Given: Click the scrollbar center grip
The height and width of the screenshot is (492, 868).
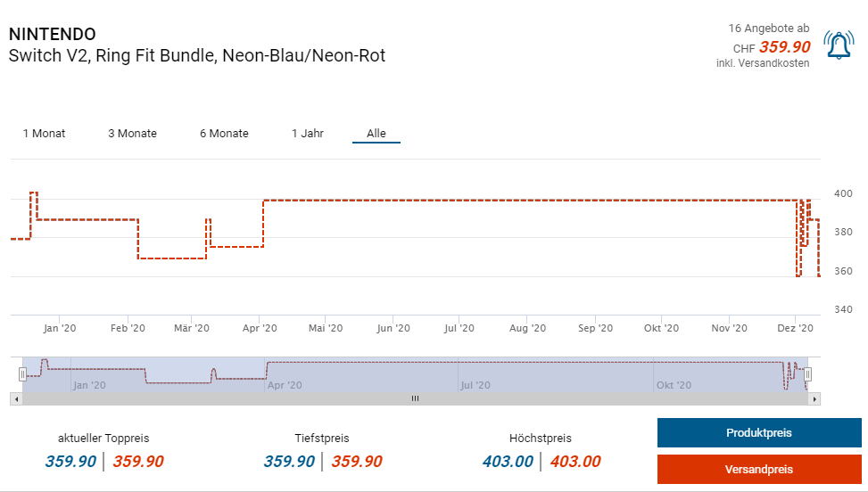Looking at the screenshot, I should point(415,398).
